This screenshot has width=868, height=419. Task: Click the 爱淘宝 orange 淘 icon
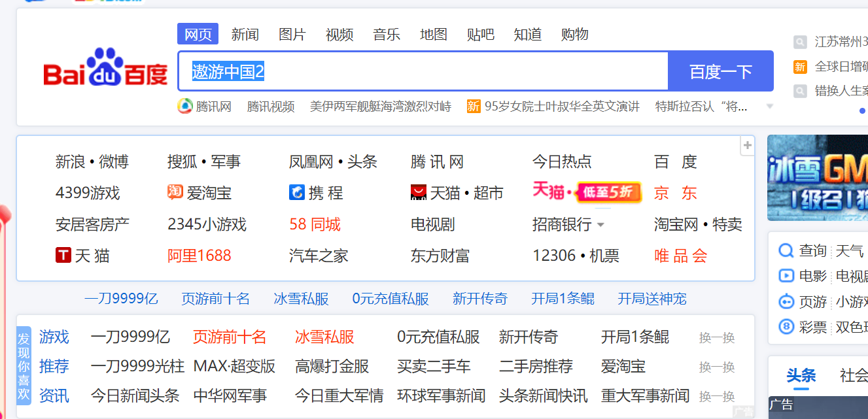coord(175,192)
